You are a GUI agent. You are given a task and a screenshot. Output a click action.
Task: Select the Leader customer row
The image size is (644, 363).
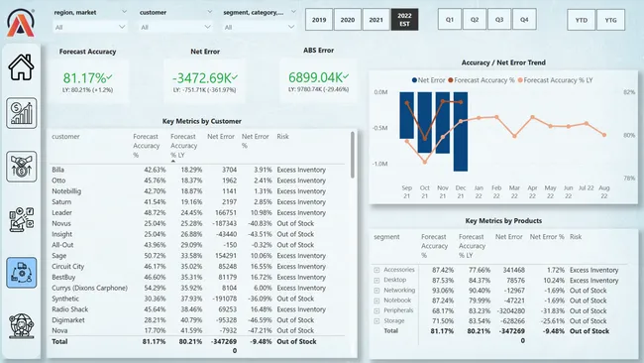[x=197, y=212]
